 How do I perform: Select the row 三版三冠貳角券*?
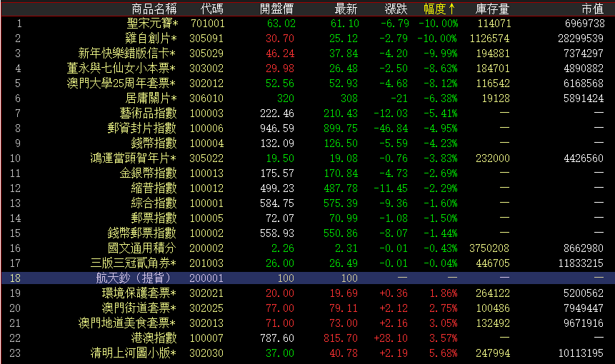point(307,263)
